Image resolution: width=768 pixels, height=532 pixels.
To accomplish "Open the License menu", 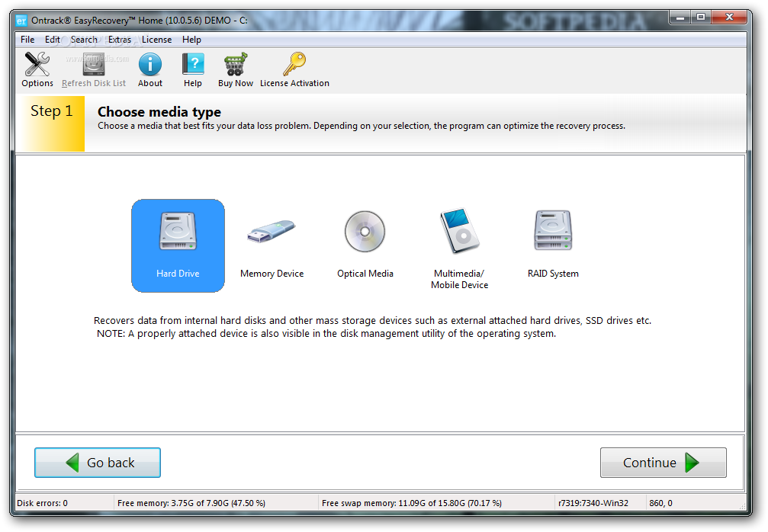I will point(157,40).
